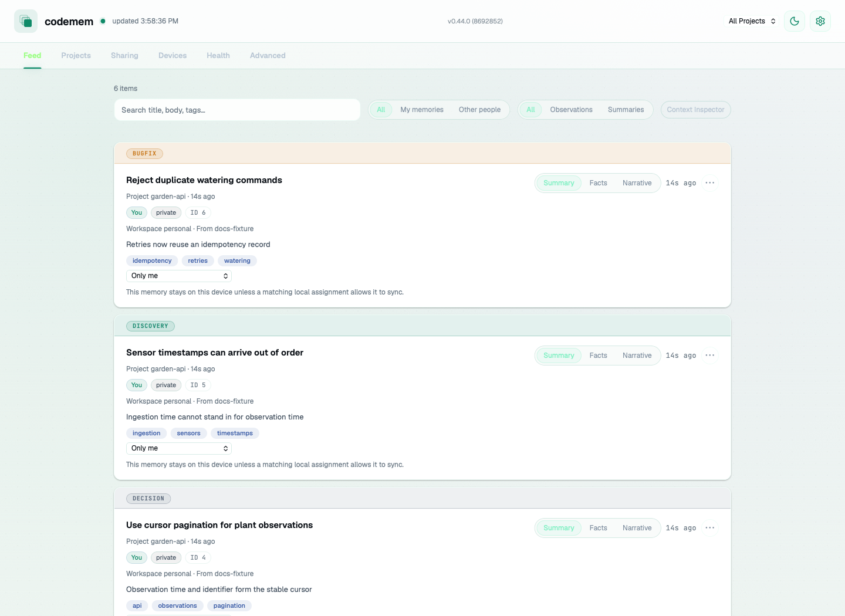
Task: Show Narrative view for Sensor timestamps card
Action: tap(637, 356)
